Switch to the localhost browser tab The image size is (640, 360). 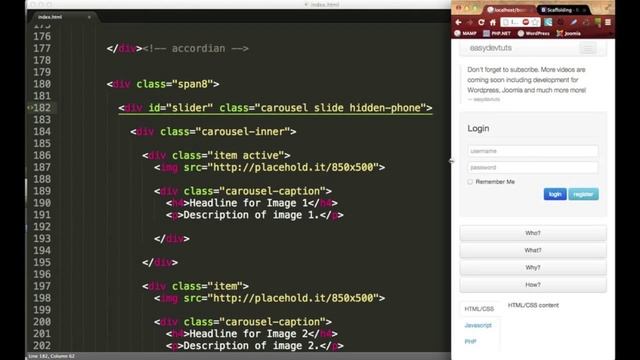tap(509, 10)
